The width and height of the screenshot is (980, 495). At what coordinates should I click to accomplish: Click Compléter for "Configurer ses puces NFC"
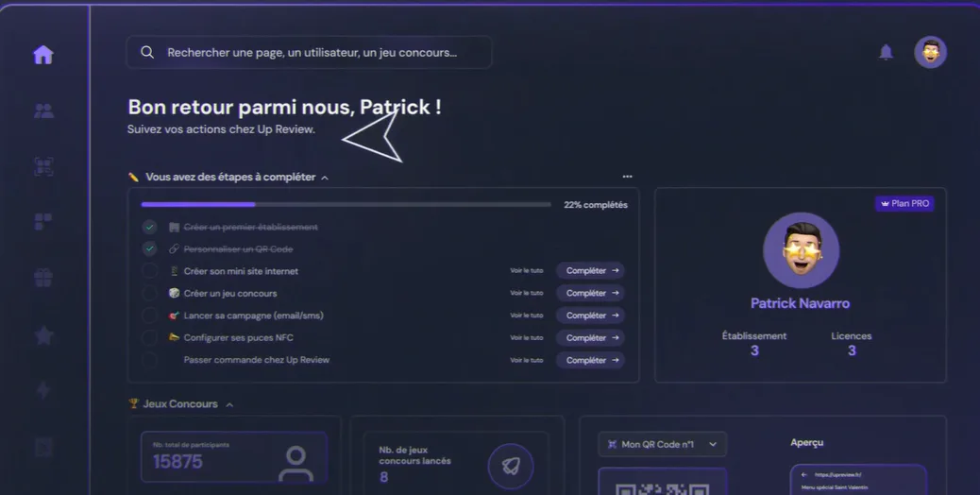tap(591, 337)
